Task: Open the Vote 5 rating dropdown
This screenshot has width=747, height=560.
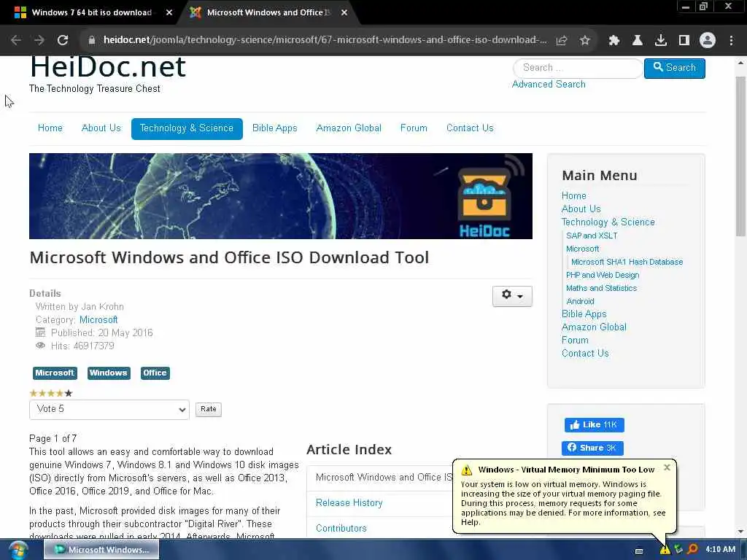Action: 109,410
